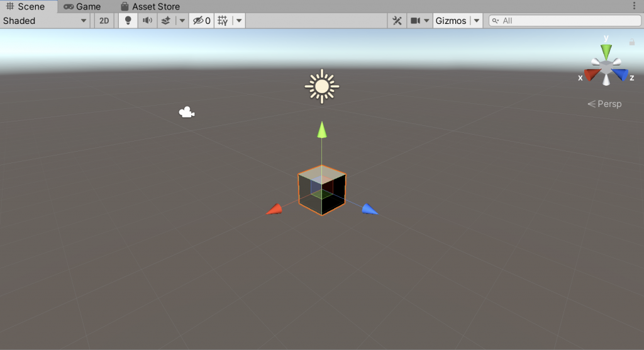Click the Gizmos button

click(x=451, y=21)
